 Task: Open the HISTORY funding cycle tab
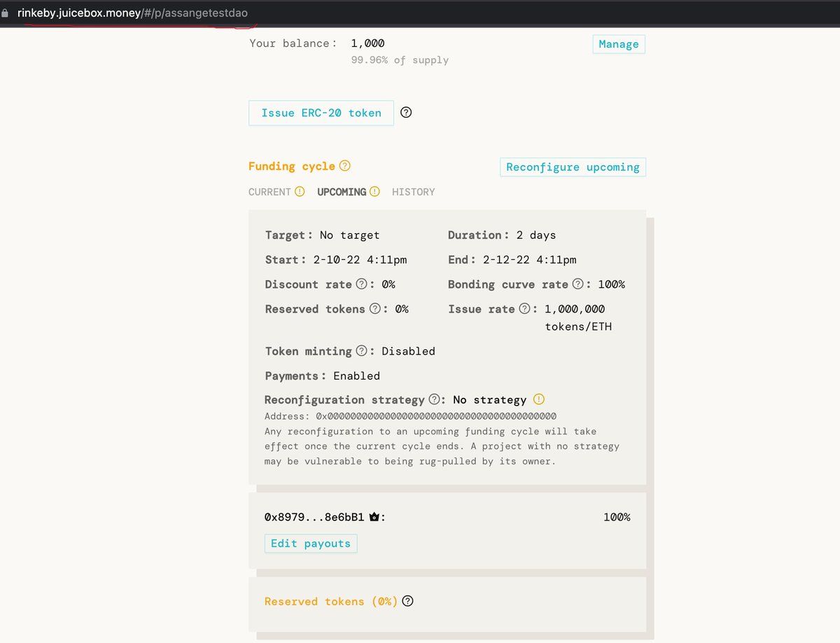pos(413,192)
